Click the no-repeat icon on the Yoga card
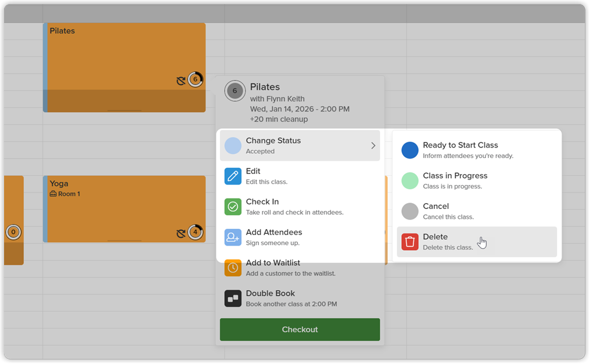This screenshot has width=590, height=364. click(x=181, y=233)
